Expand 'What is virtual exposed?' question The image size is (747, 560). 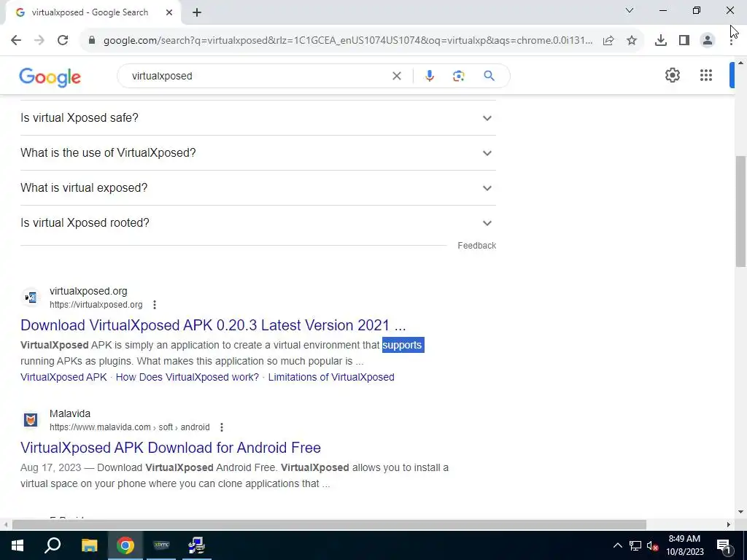click(x=258, y=187)
